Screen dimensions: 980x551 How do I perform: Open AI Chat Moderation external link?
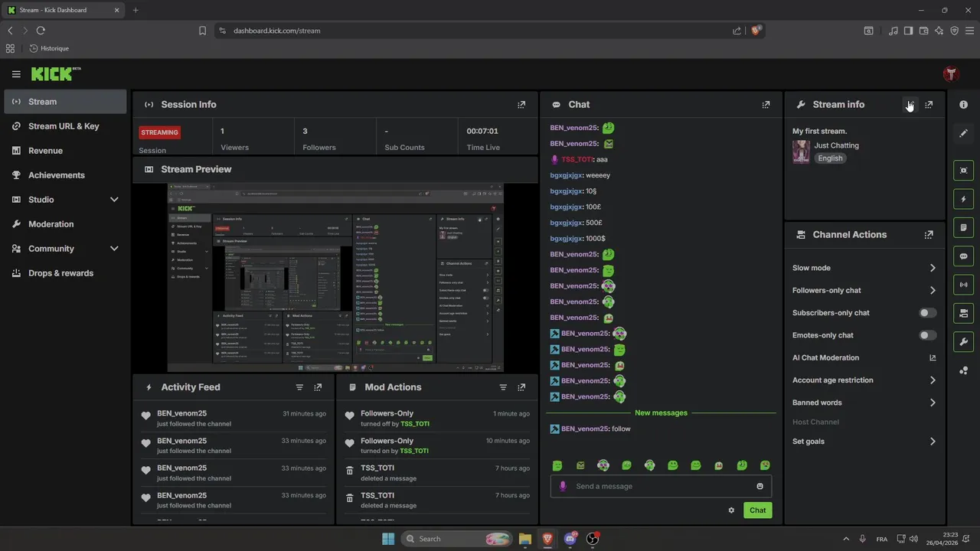tap(933, 358)
